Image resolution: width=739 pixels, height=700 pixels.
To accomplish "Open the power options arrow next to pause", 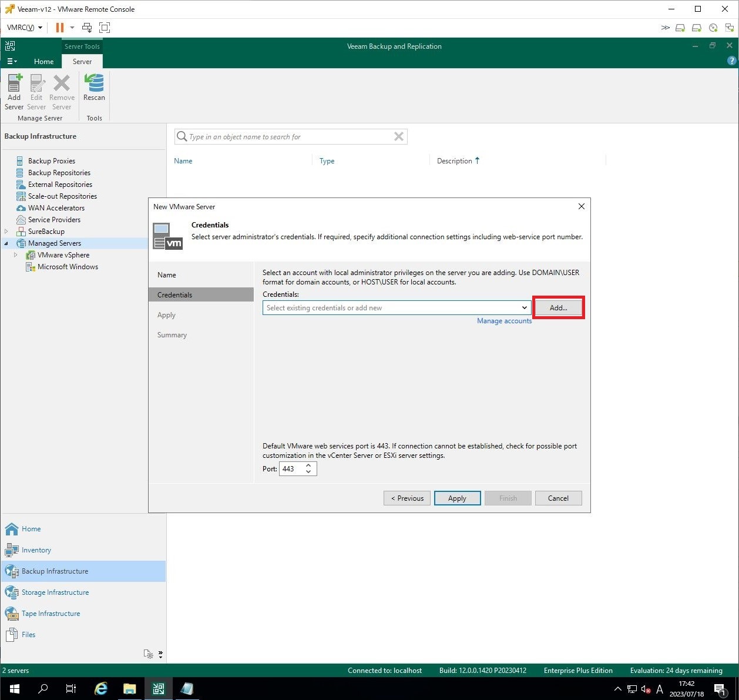I will 72,28.
